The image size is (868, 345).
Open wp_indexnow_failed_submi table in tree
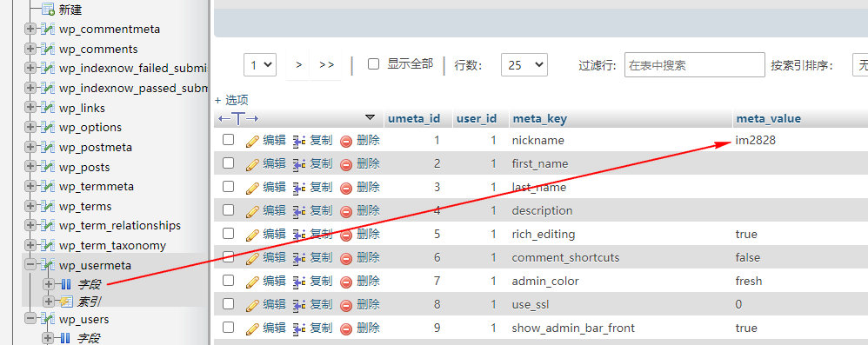(133, 69)
